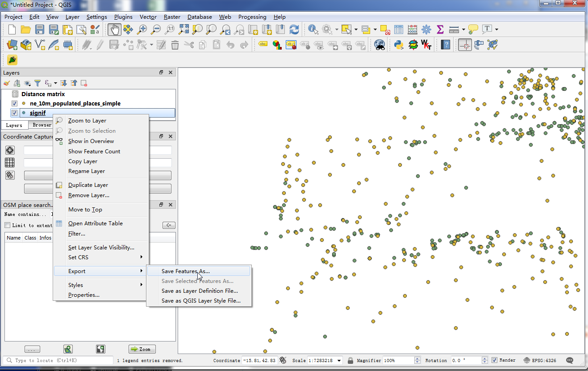Open the attribute table toolbar icon

(x=399, y=30)
